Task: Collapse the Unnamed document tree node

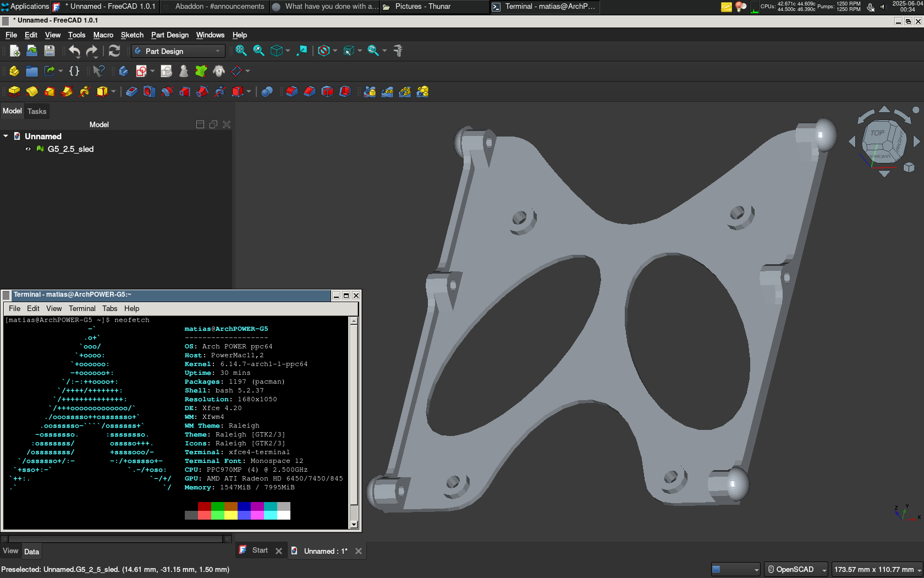Action: pyautogui.click(x=5, y=136)
